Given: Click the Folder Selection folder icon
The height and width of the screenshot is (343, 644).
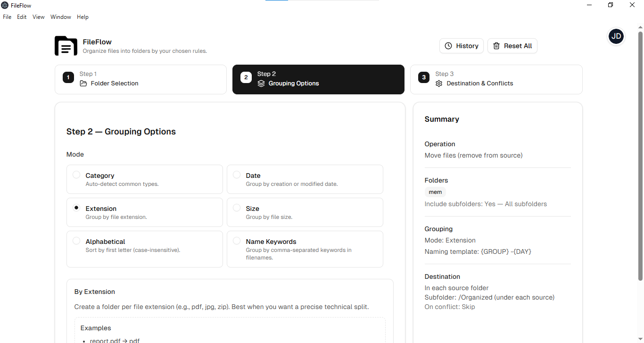Looking at the screenshot, I should point(83,84).
